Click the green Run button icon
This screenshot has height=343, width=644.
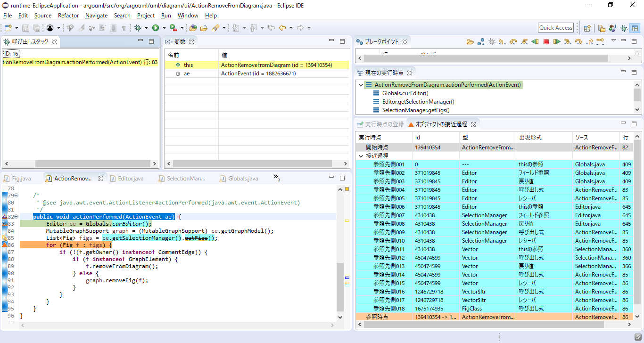(155, 28)
